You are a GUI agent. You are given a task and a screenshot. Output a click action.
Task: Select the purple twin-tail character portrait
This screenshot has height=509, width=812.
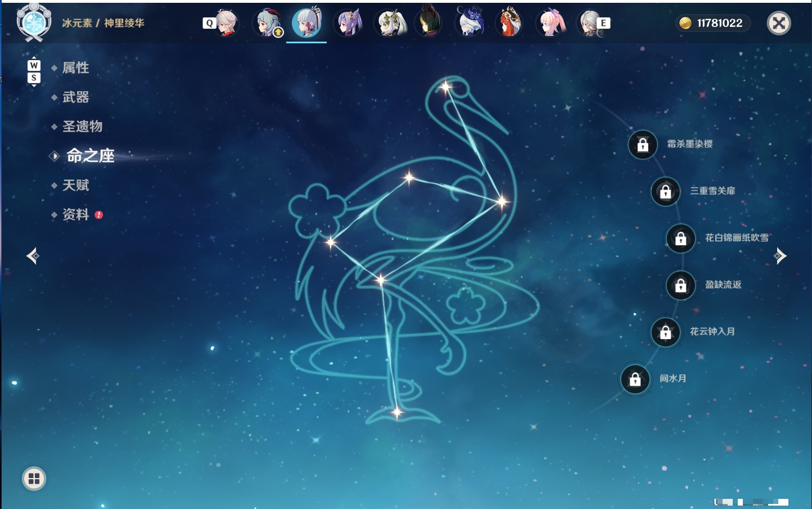pos(348,23)
